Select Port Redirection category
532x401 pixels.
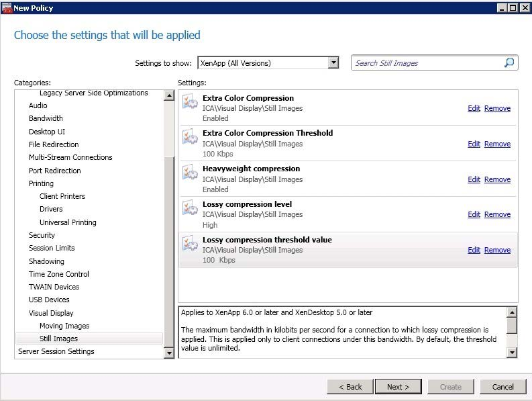pos(54,171)
